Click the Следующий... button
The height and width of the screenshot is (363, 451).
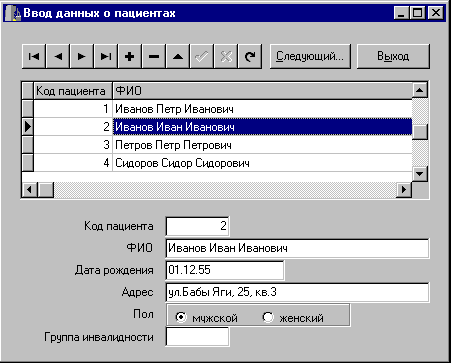click(x=310, y=56)
